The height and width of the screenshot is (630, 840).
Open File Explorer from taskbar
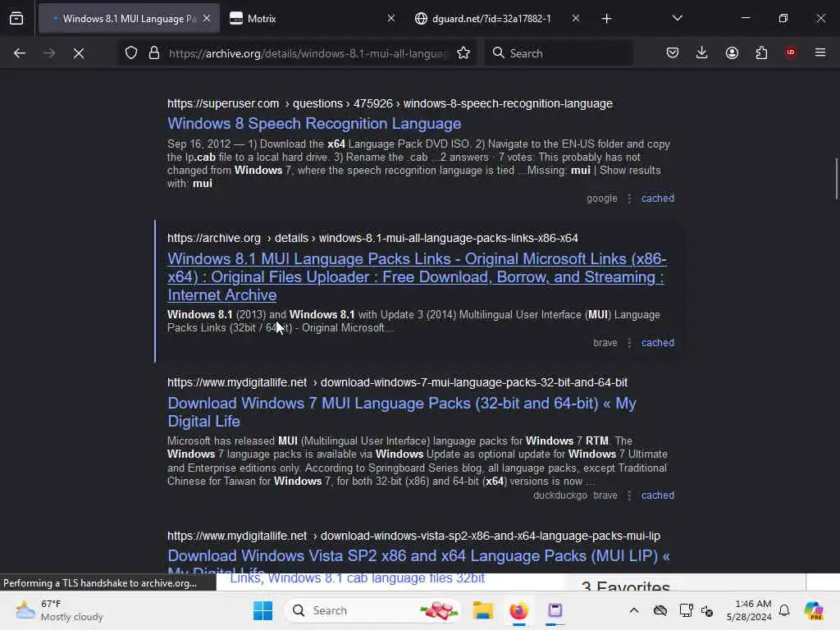(482, 610)
